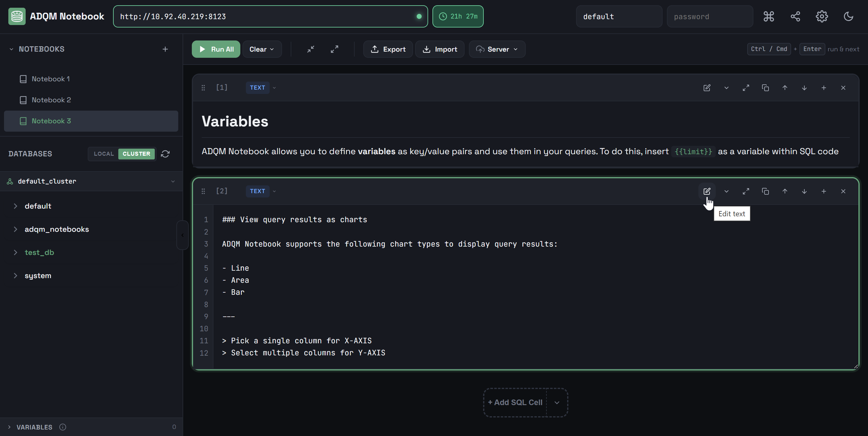The height and width of the screenshot is (436, 868).
Task: Open the Clear dropdown menu
Action: click(261, 49)
